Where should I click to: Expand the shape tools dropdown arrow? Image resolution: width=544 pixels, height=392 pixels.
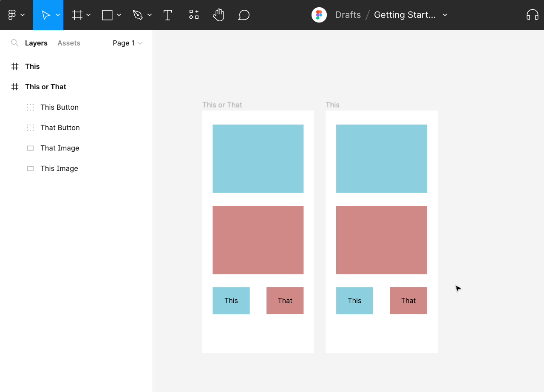pos(119,15)
